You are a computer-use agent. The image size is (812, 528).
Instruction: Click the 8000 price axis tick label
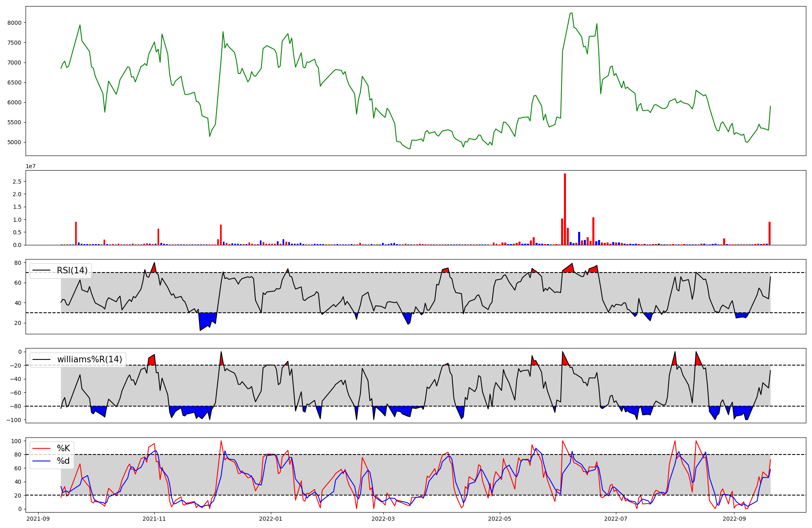[14, 23]
